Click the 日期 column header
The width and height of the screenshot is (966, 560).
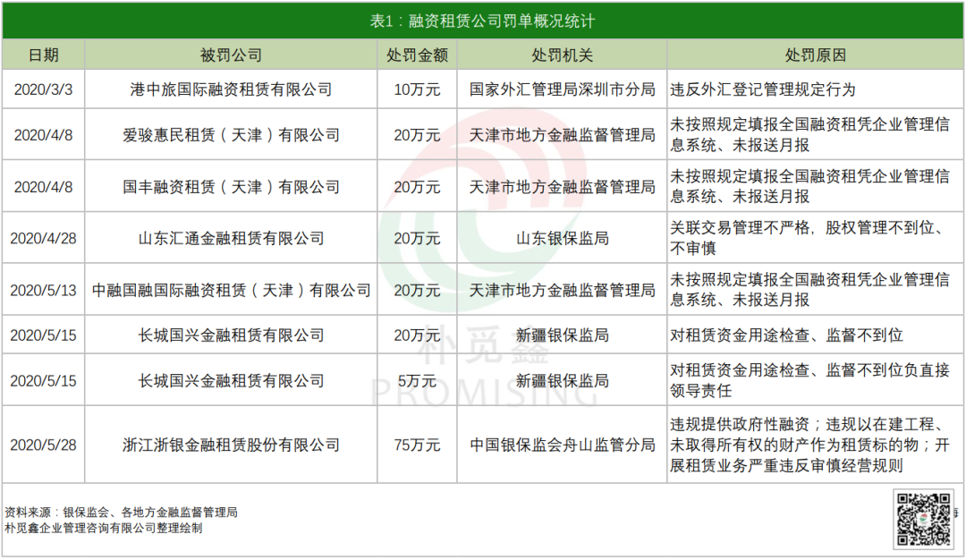[x=44, y=55]
